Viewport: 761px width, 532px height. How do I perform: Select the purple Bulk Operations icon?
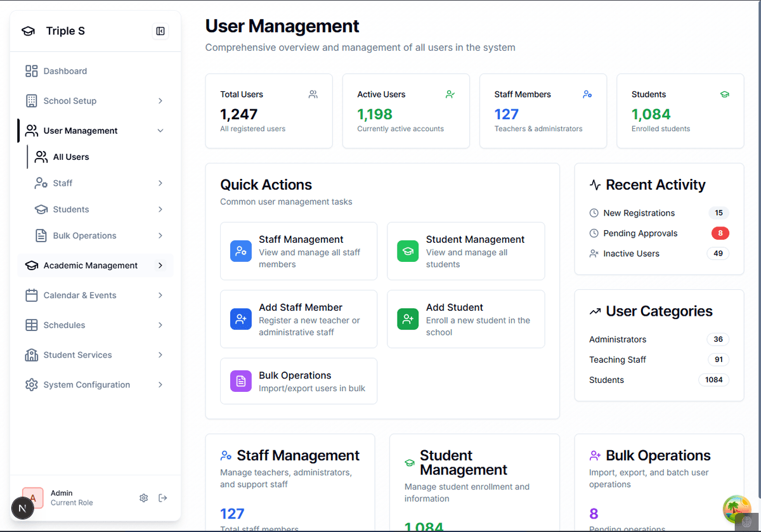click(240, 380)
